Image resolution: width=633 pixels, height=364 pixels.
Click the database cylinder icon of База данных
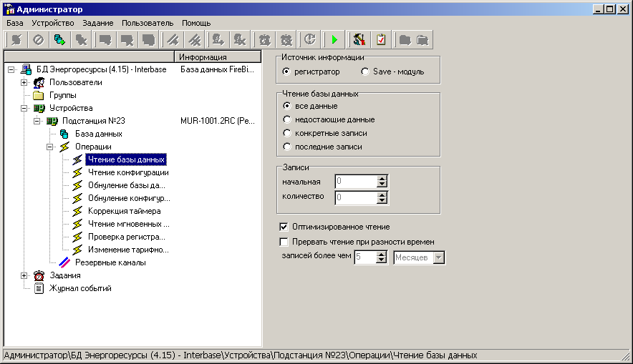pyautogui.click(x=64, y=134)
